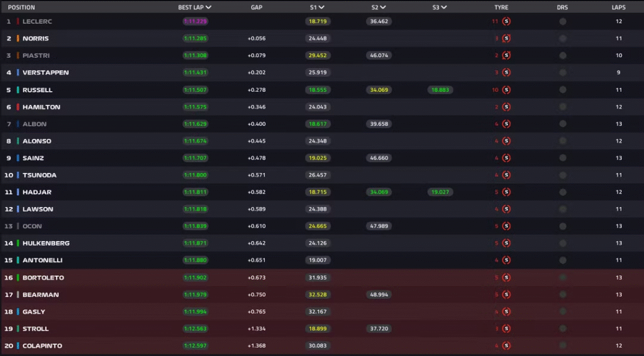The height and width of the screenshot is (356, 644).
Task: Click Colapinto's soft tyre icon
Action: pyautogui.click(x=506, y=346)
